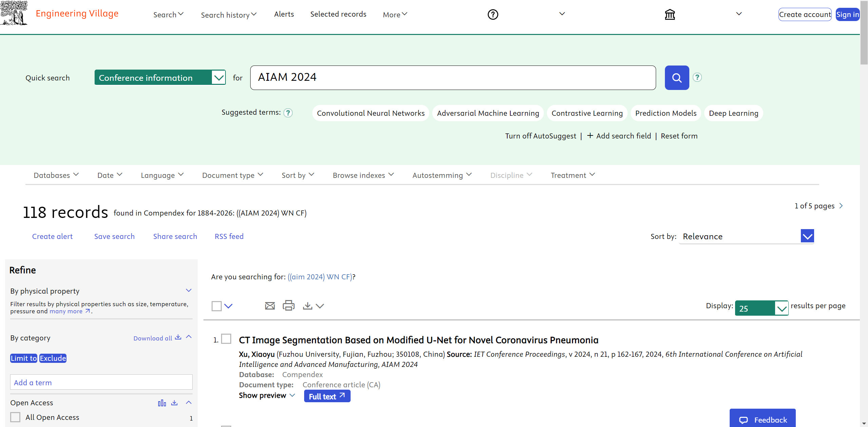Open Suggested terms help icon
The width and height of the screenshot is (868, 427).
288,113
